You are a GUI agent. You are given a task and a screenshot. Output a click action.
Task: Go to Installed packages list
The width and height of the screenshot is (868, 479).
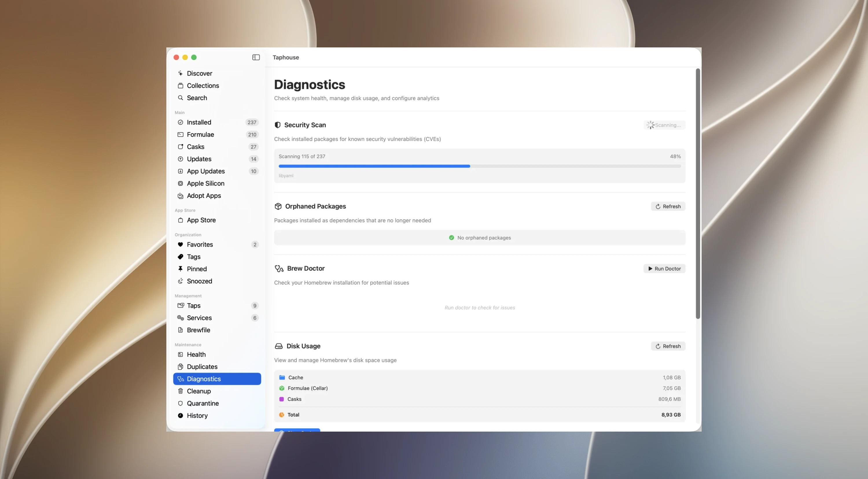(217, 122)
